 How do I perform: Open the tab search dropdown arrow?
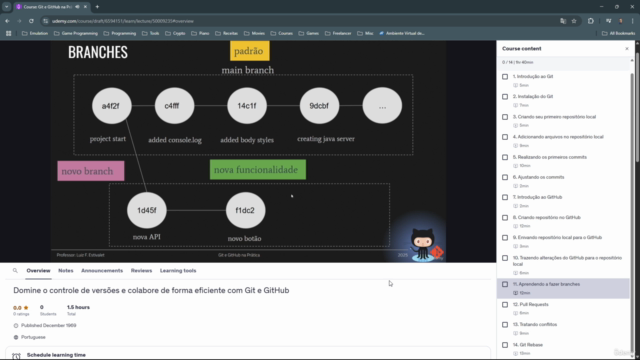click(7, 7)
